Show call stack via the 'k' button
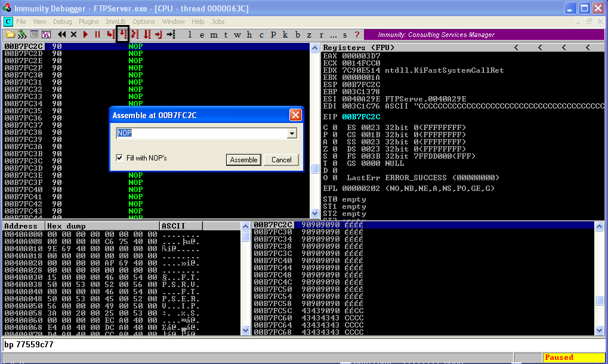Screen dimensions: 608x364 tap(285, 35)
